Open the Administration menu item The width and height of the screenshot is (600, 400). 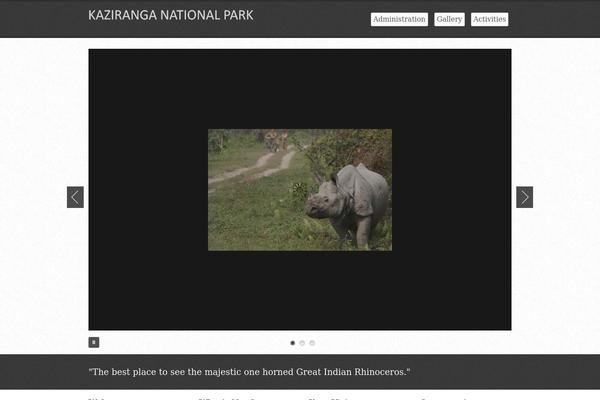click(399, 19)
